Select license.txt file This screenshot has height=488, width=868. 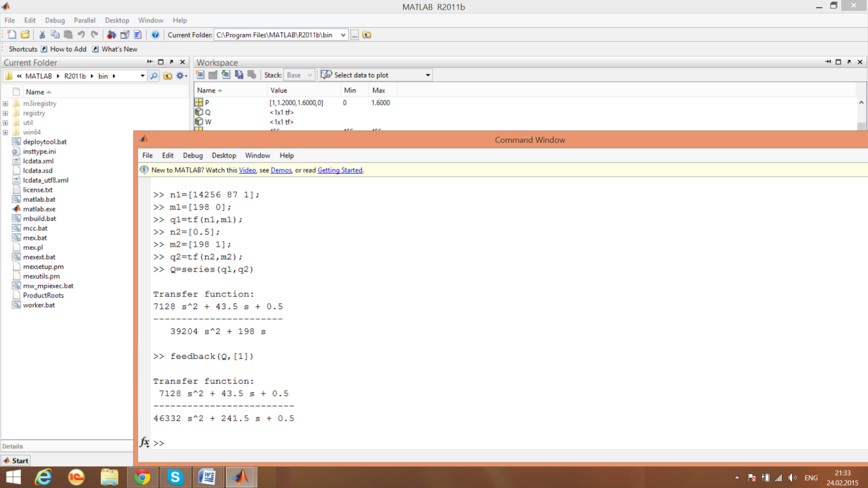click(38, 189)
